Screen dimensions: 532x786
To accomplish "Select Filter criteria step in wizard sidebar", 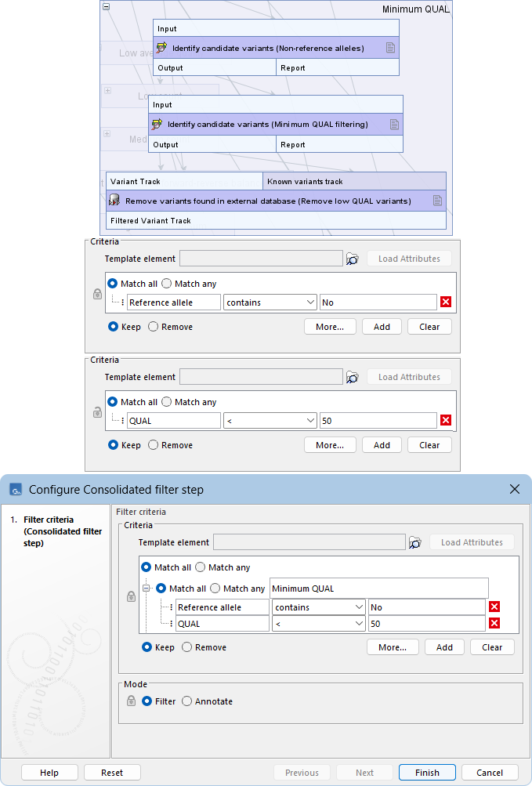I will 62,531.
